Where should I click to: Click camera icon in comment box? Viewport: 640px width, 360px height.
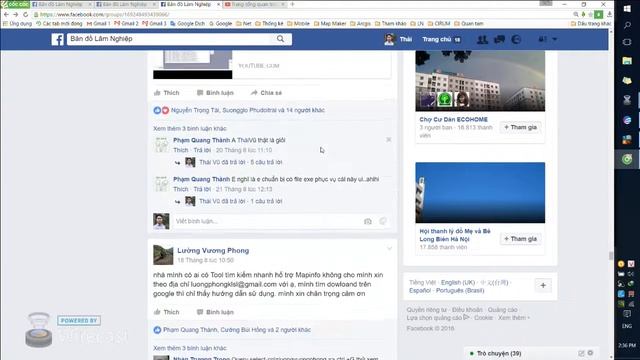pyautogui.click(x=368, y=221)
